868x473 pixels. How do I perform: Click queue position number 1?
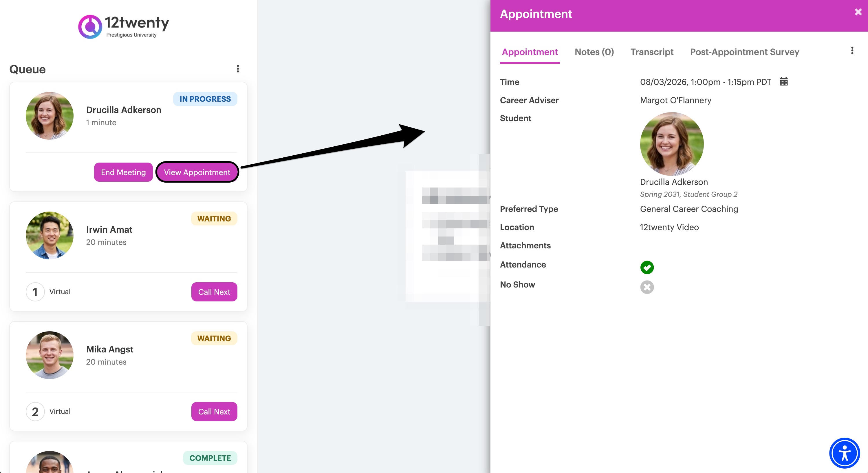coord(35,292)
